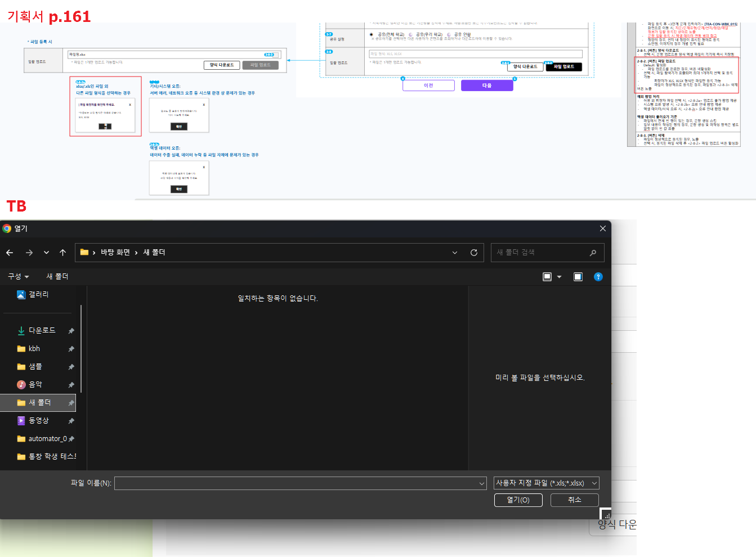Click the Chrome icon in the 열기 title bar
This screenshot has height=557, width=756.
click(x=7, y=228)
